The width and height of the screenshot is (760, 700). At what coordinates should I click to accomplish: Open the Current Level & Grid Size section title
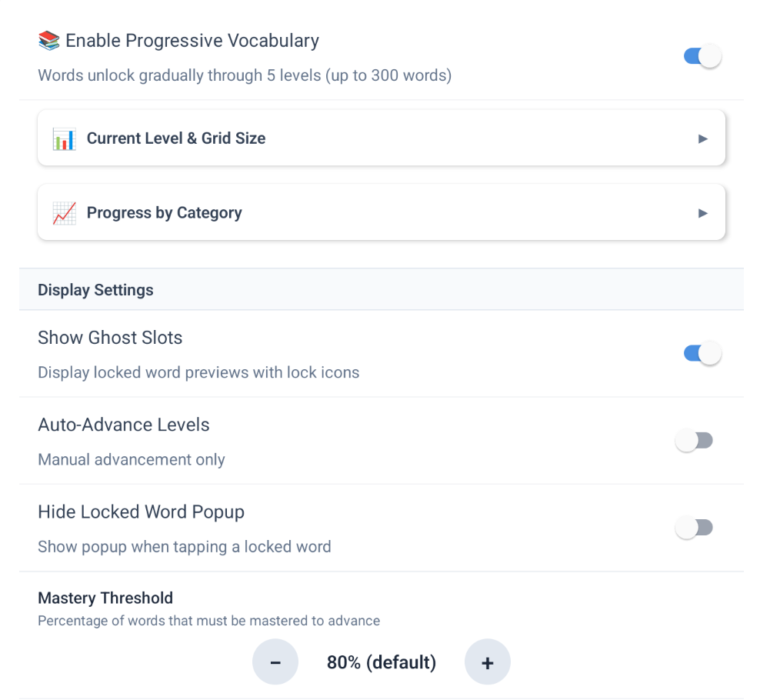(x=176, y=138)
